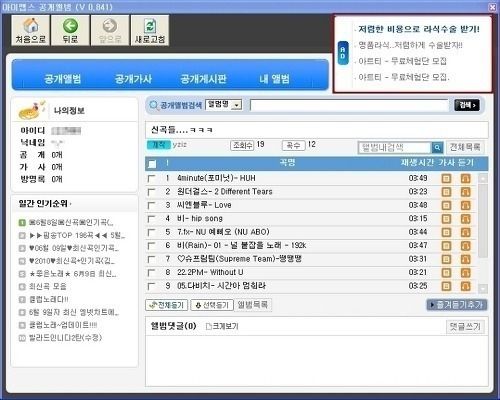Click listen icon for NU 예삐오 row
500x400 pixels.
(x=466, y=232)
